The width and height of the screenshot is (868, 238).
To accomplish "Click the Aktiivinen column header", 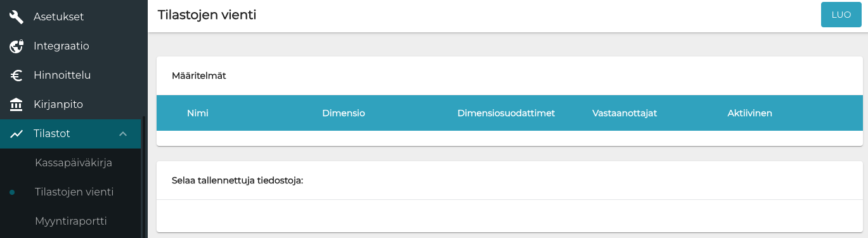I will 749,113.
